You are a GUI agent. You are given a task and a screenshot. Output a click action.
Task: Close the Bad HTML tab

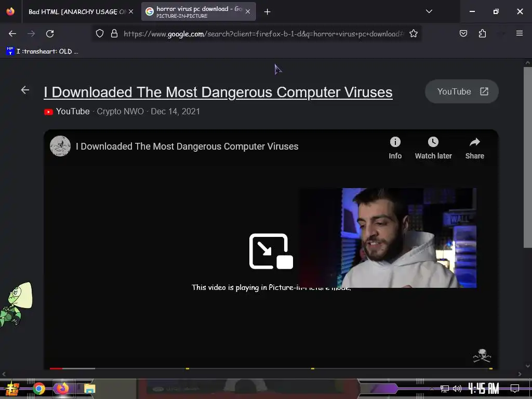[x=131, y=11]
